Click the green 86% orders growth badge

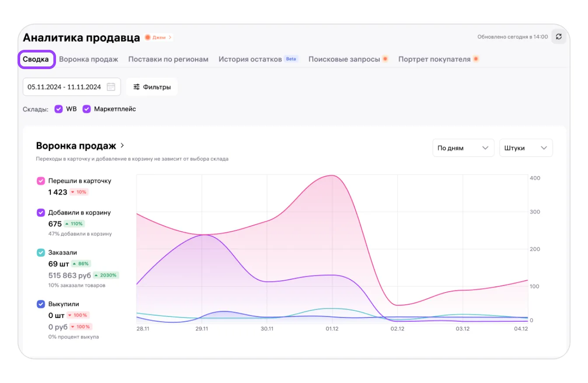[80, 264]
